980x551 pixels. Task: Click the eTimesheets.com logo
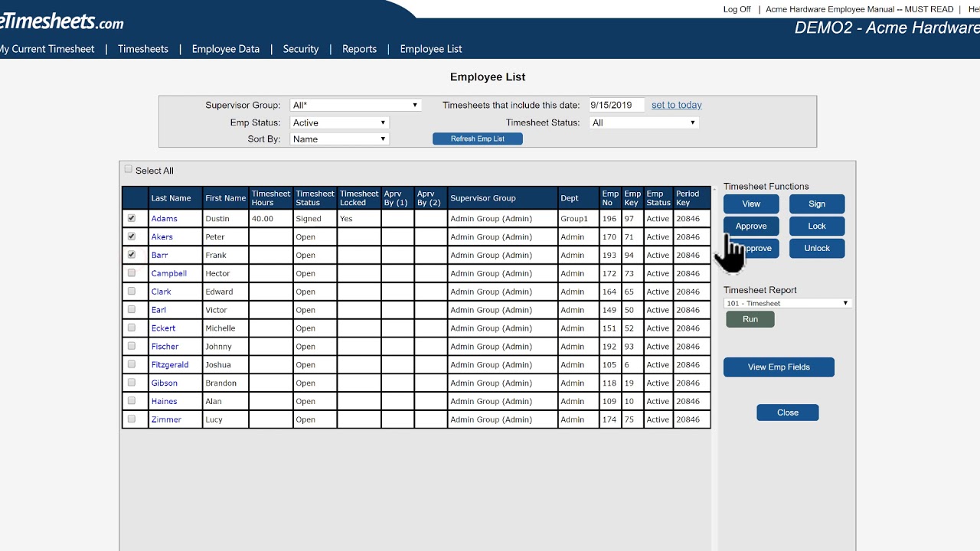pyautogui.click(x=61, y=21)
